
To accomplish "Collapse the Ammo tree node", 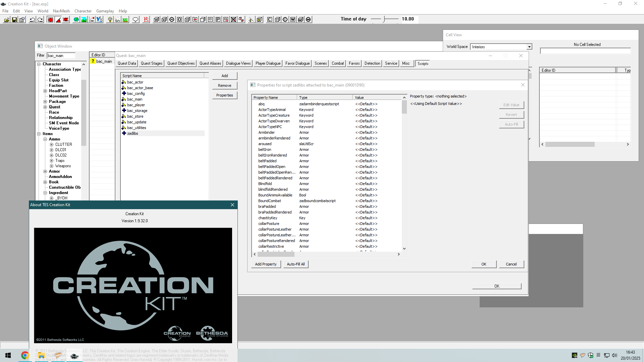I will [x=45, y=139].
